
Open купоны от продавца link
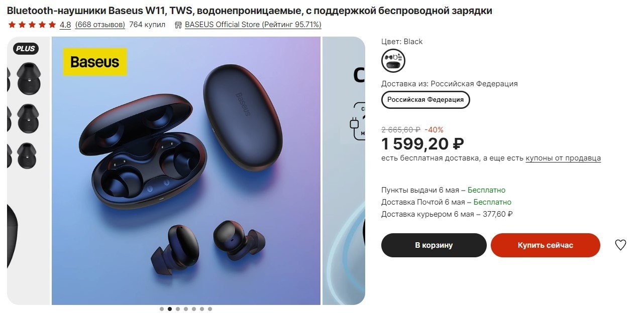[563, 158]
